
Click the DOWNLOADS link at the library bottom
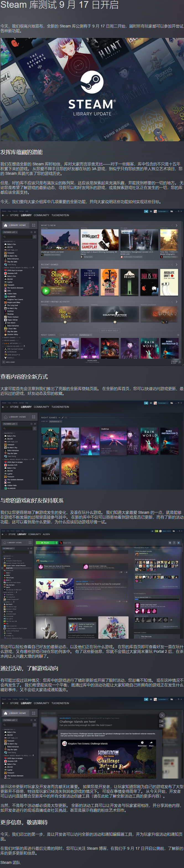(x=92, y=361)
